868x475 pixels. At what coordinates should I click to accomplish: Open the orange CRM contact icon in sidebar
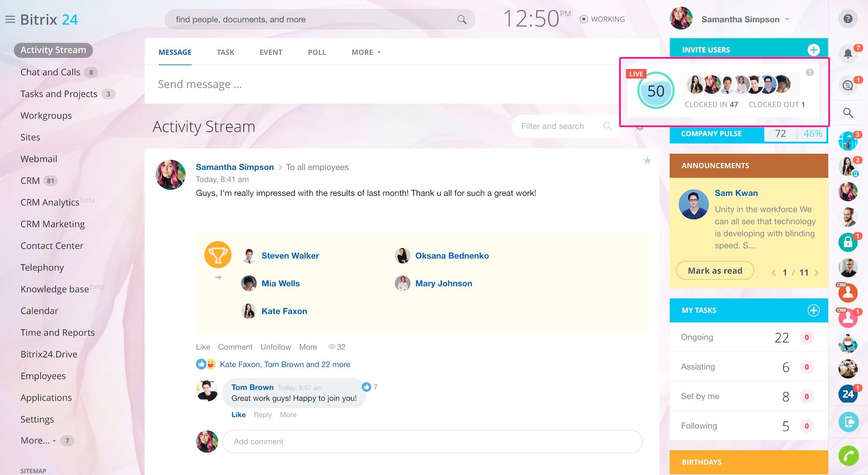(848, 292)
